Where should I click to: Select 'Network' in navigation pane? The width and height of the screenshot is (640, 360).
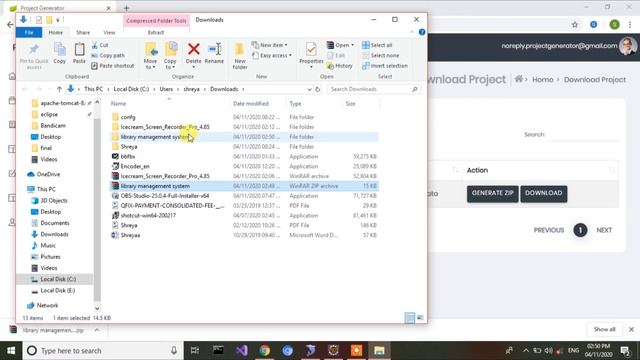[x=47, y=305]
